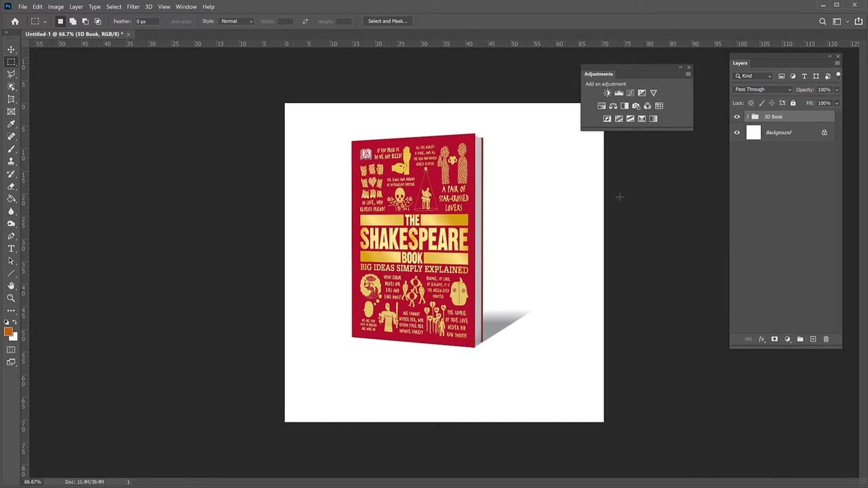Select the Crop tool
This screenshot has height=488, width=868.
11,99
